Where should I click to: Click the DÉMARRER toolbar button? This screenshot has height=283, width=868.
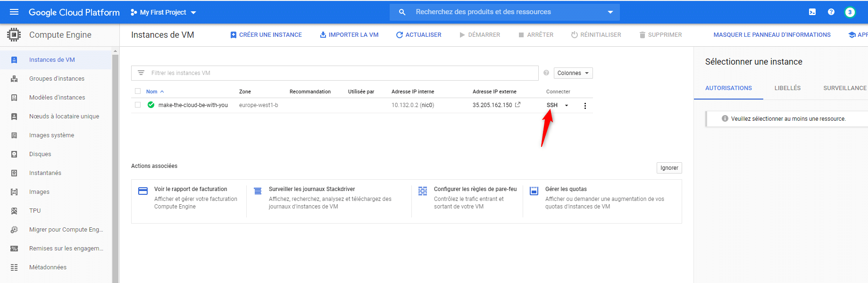tap(480, 35)
